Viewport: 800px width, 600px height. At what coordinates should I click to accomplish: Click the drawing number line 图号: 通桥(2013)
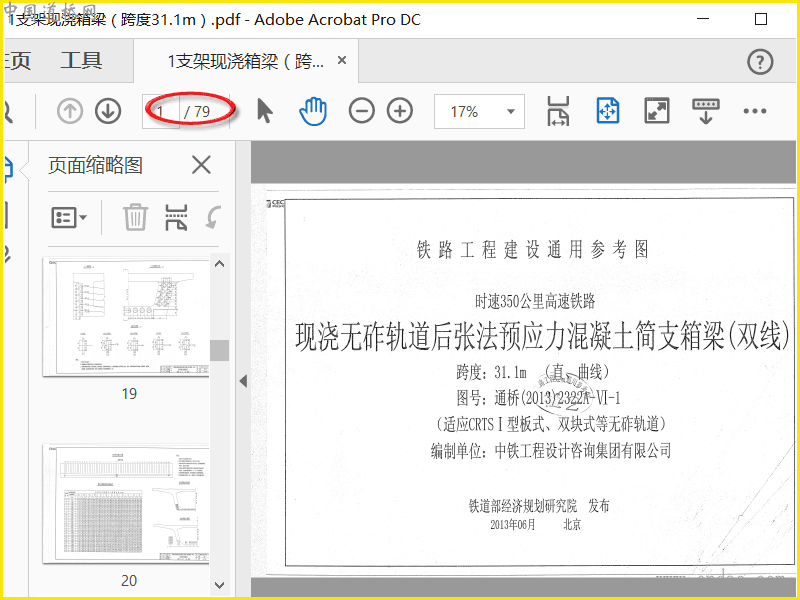tap(538, 398)
